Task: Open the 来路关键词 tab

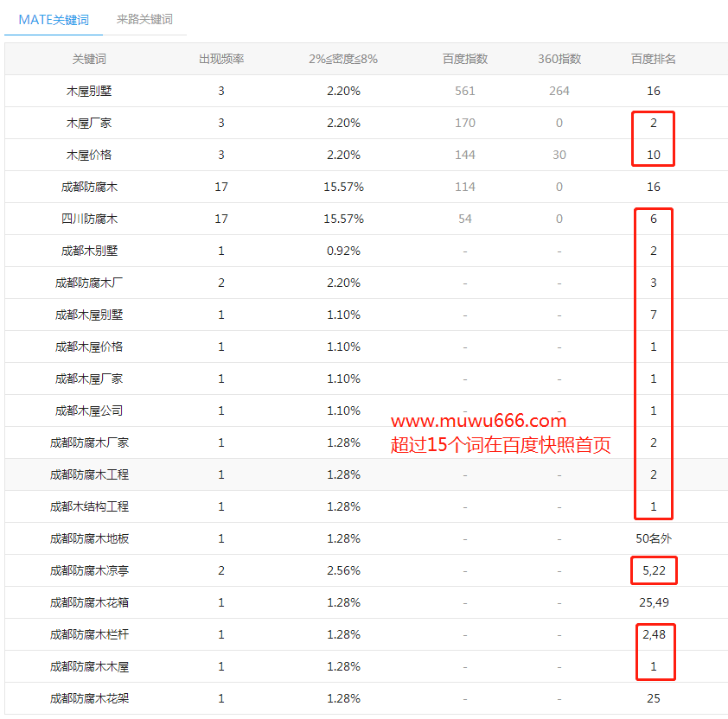Action: (144, 19)
